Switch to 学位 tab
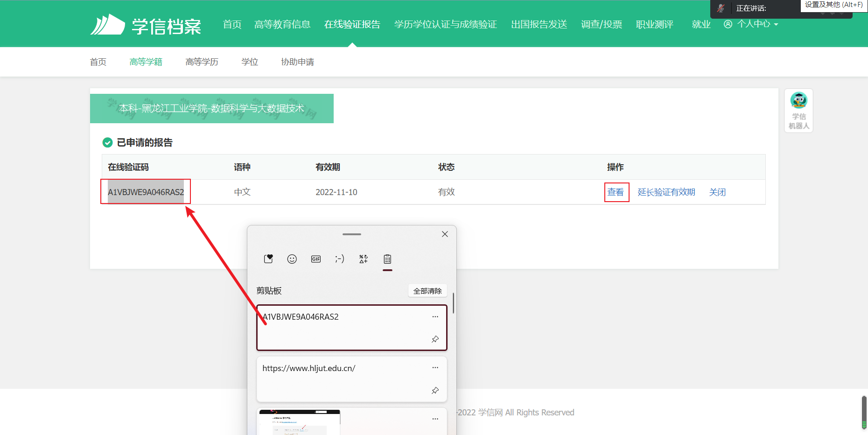This screenshot has width=868, height=435. click(250, 62)
